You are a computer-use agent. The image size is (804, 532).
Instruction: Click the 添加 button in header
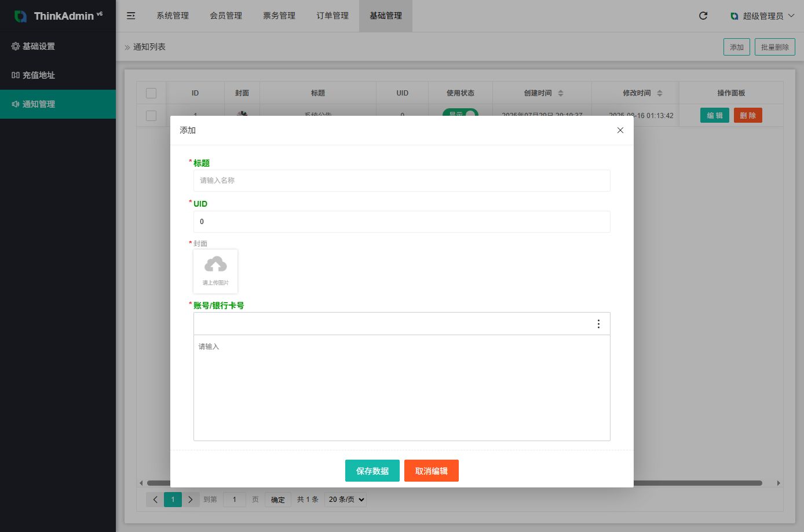coord(737,47)
